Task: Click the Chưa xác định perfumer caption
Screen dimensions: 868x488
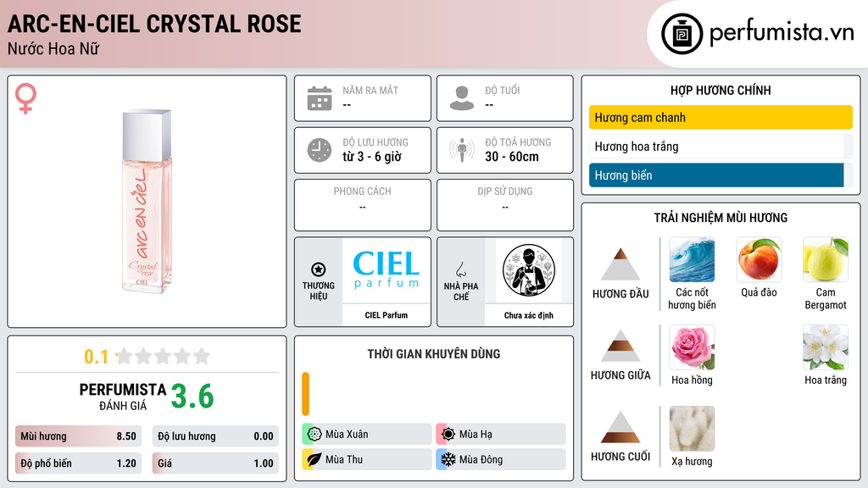Action: (x=529, y=315)
